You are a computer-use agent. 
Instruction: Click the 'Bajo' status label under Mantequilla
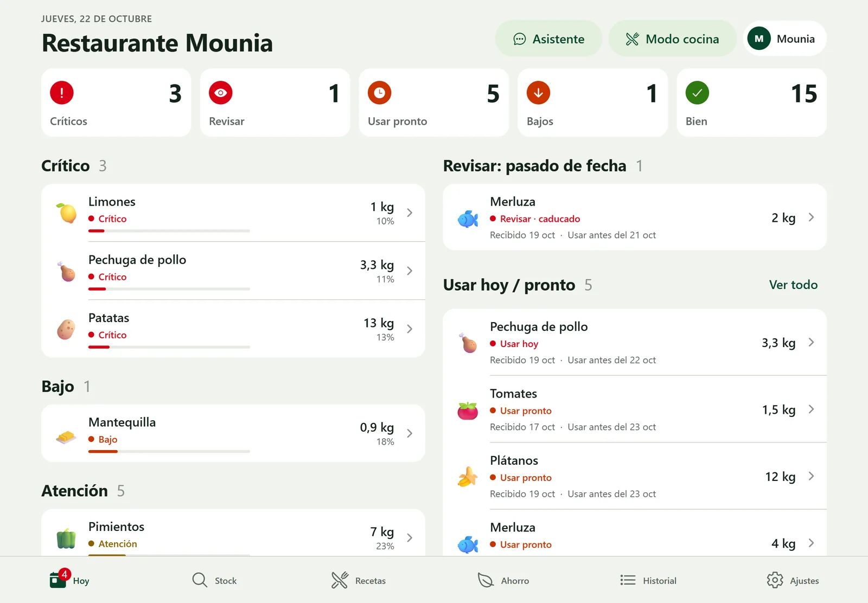108,439
